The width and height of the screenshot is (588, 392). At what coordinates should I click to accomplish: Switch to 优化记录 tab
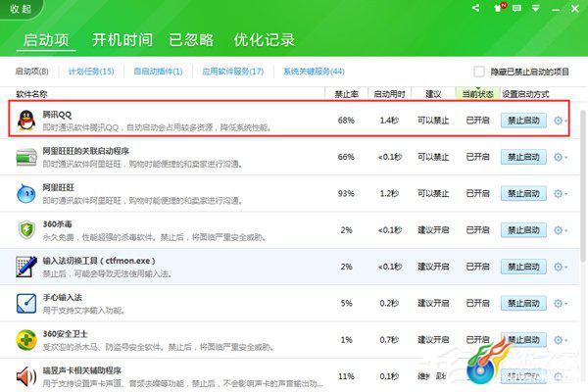[264, 40]
